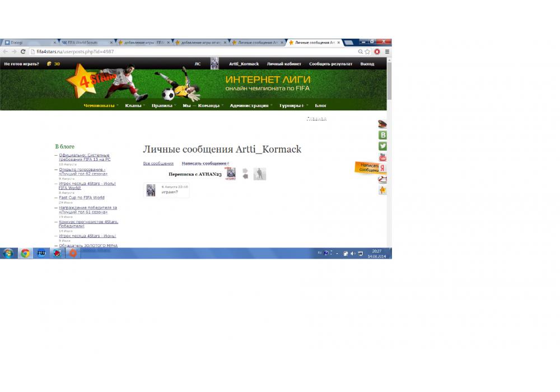The height and width of the screenshot is (392, 560).
Task: Click the network tray icon
Action: pyautogui.click(x=360, y=254)
